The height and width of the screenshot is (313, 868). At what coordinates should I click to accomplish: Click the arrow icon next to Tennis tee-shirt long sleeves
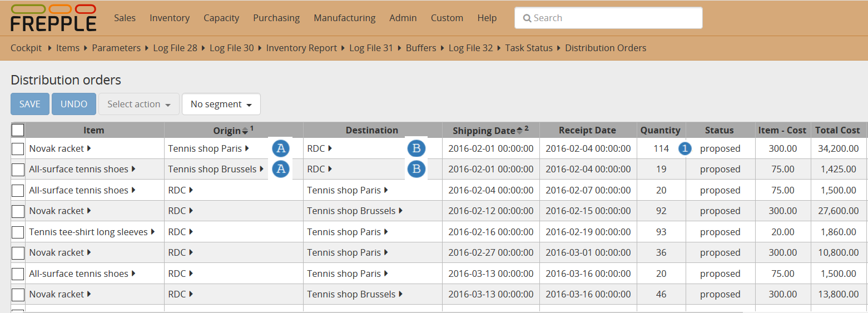(153, 232)
